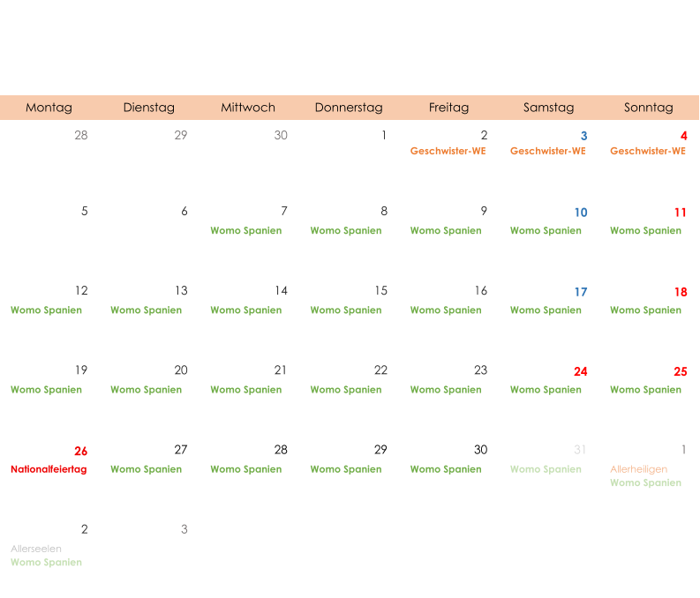Select Womo Spanien on Friday 9
This screenshot has height=598, width=700.
(x=446, y=230)
